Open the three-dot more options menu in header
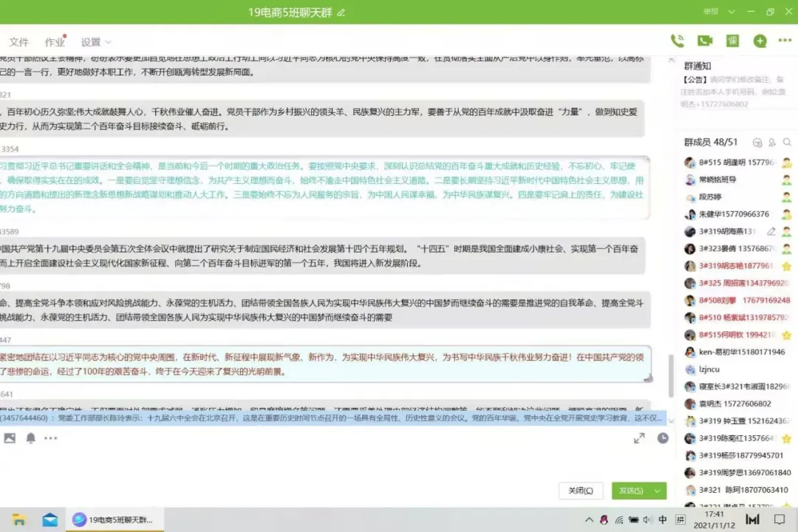 pos(786,41)
